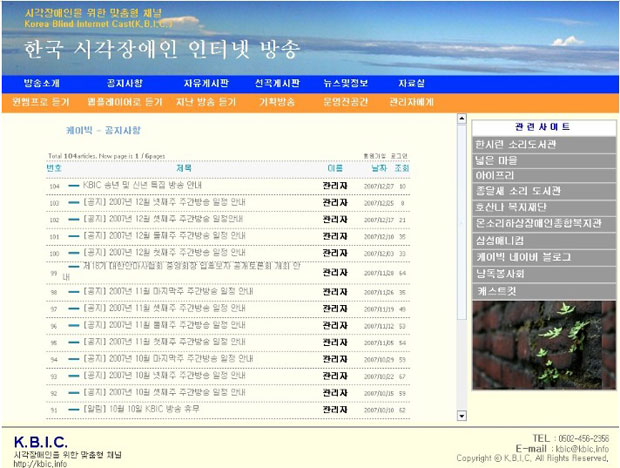This screenshot has width=620, height=468.
Task: Click 윈앰프로 듣기 in orange bar
Action: [x=41, y=102]
